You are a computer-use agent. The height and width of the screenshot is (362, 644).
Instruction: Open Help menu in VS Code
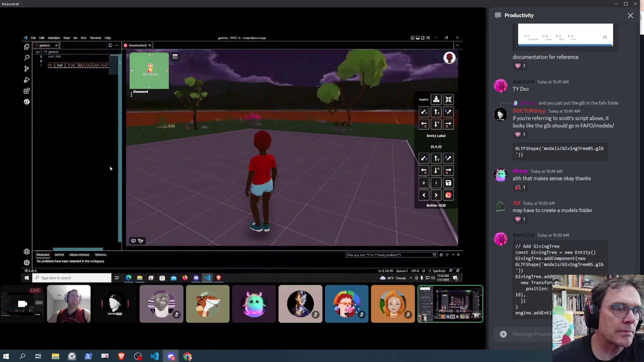click(108, 38)
